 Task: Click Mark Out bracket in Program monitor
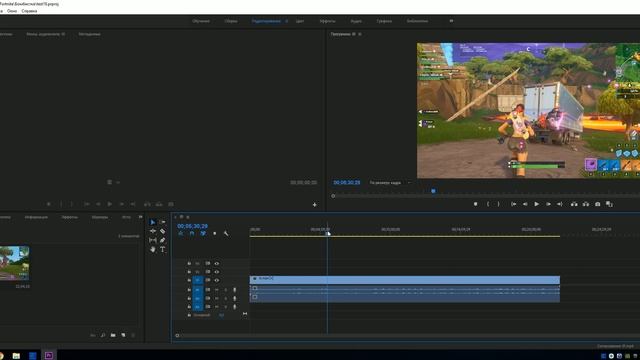498,204
